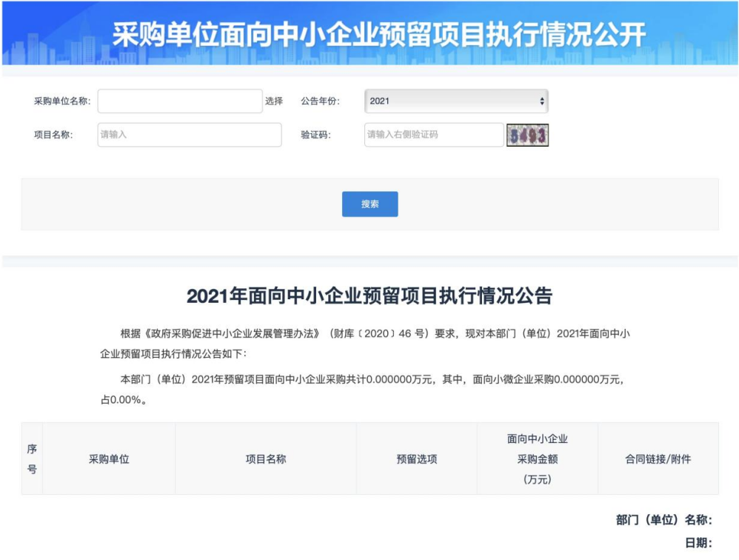Click the 部门（单位）名称 label
Viewport: 739px width, 560px height.
[x=663, y=520]
